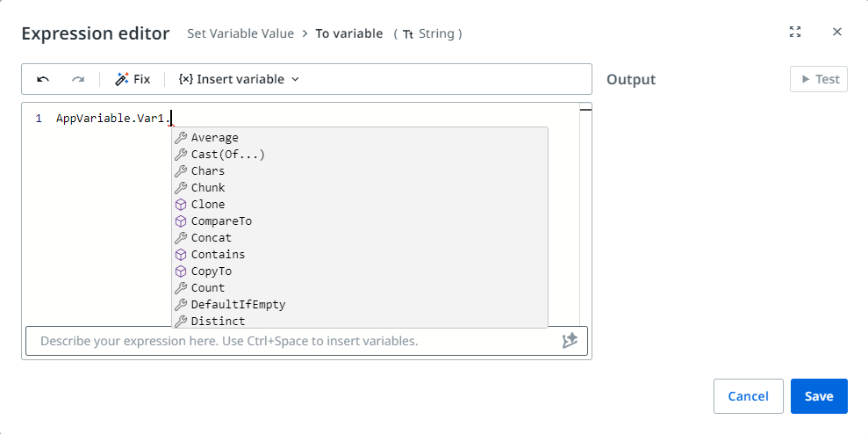Click the Fix magic wand button

tap(133, 79)
